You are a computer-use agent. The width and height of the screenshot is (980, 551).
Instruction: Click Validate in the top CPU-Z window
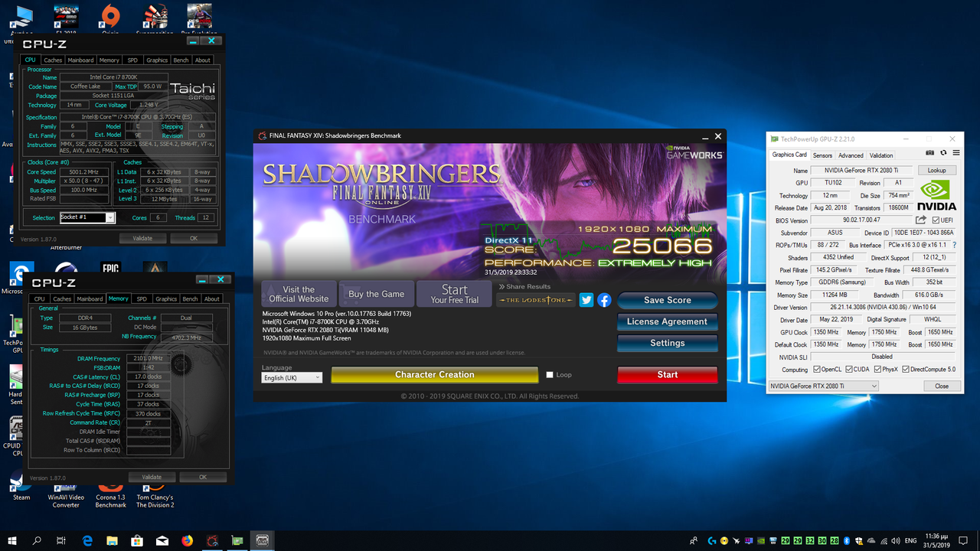pos(142,239)
